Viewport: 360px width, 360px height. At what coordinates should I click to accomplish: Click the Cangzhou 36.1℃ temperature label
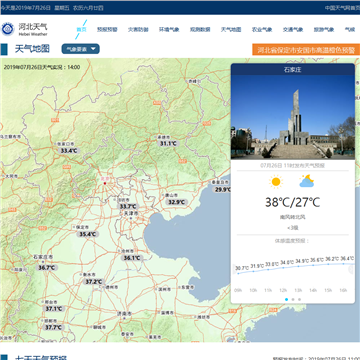pos(132,258)
